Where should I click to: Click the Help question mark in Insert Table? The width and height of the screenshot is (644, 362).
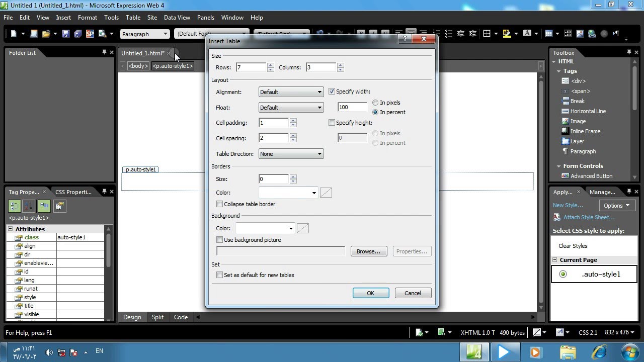[405, 39]
